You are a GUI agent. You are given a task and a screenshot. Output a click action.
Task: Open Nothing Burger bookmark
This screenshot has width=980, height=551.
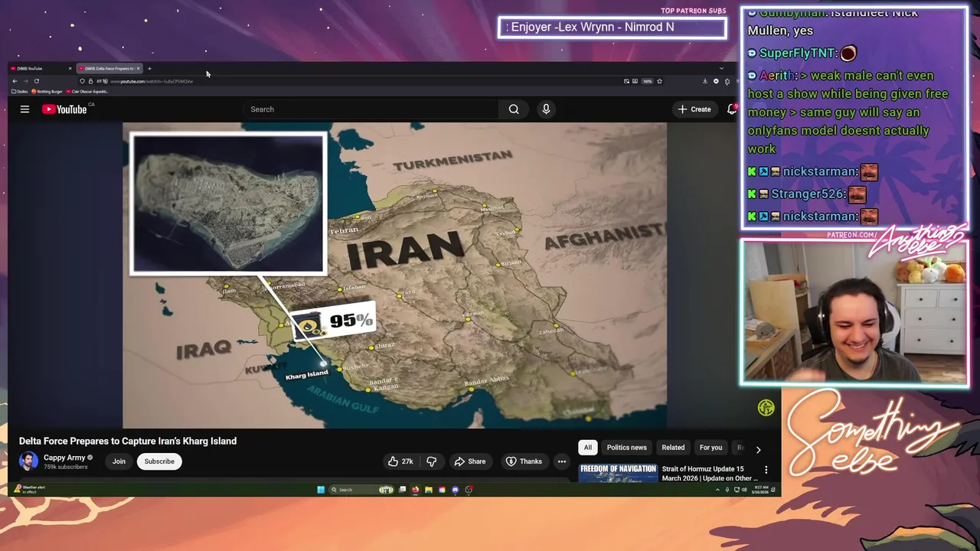[x=47, y=91]
